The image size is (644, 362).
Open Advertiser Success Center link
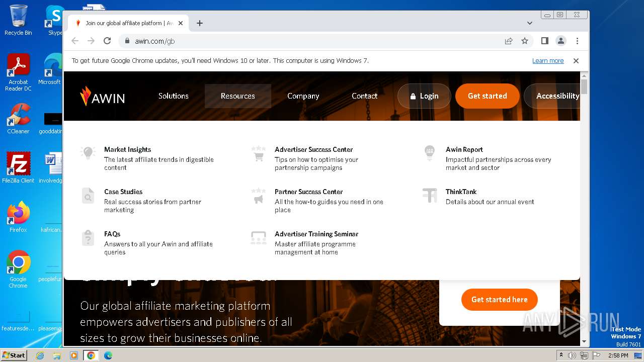[314, 149]
